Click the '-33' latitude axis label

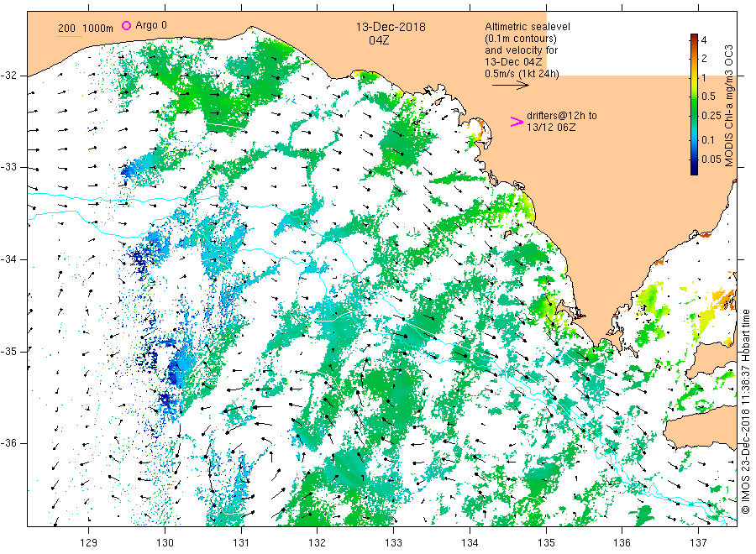(x=8, y=167)
